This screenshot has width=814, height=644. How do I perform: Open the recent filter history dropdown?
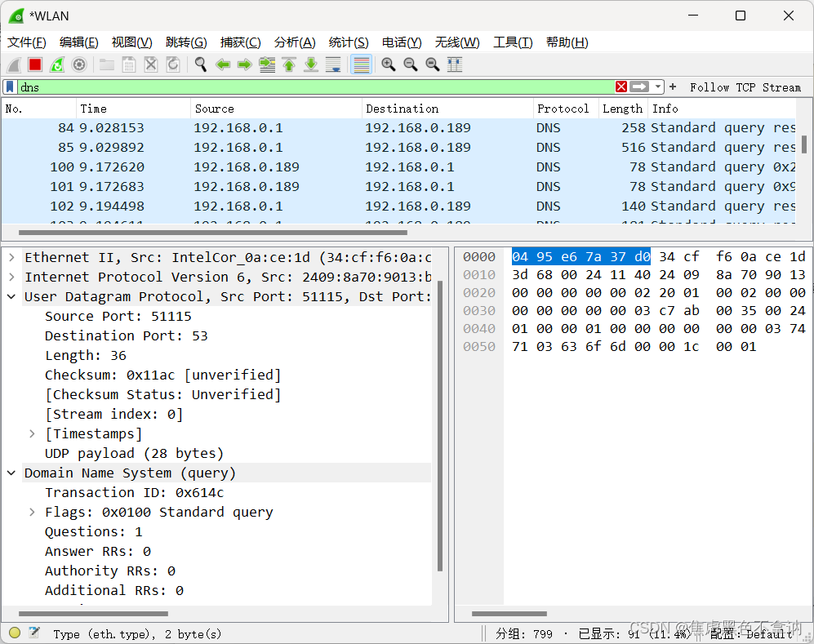pos(658,87)
